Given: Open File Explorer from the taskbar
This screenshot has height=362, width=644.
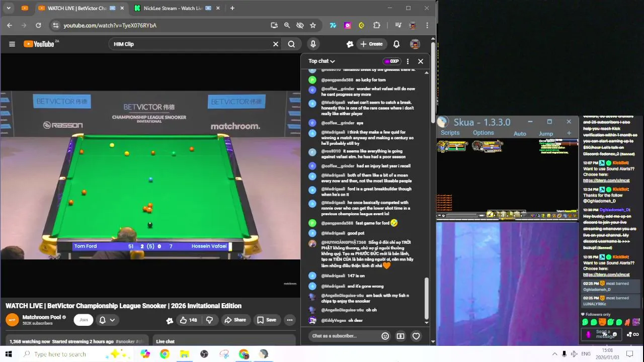Looking at the screenshot, I should (x=184, y=354).
